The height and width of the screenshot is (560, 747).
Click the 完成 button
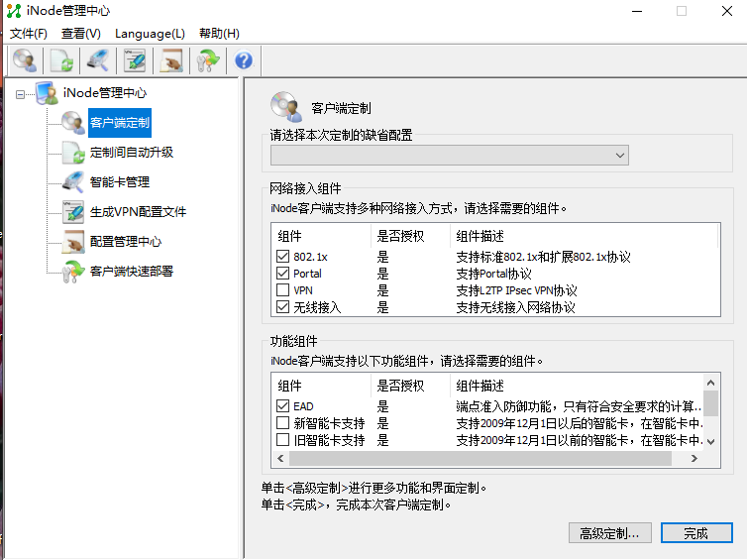pos(696,533)
